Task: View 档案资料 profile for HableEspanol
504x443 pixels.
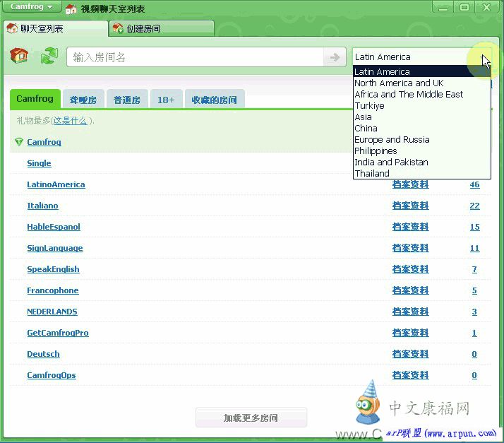Action: [x=410, y=227]
